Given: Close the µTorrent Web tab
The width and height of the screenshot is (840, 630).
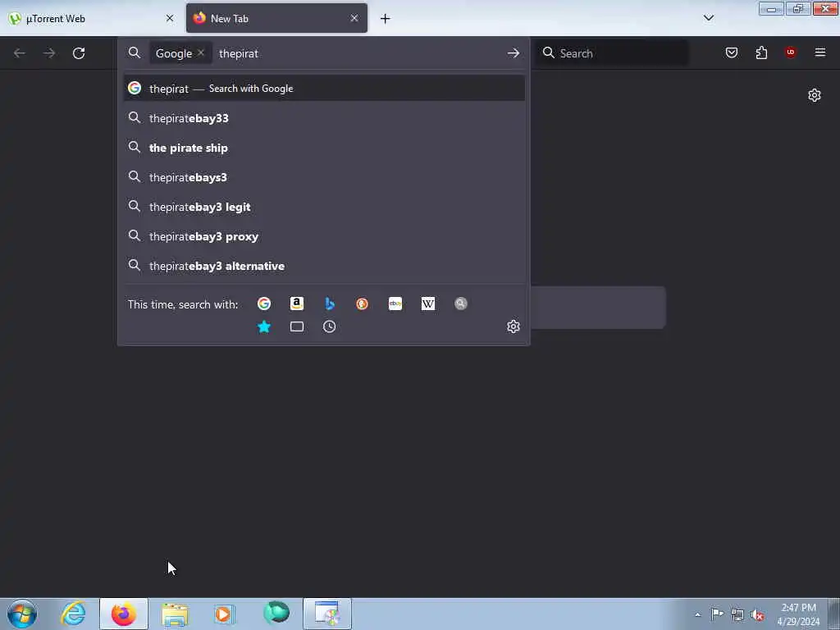Looking at the screenshot, I should (170, 18).
